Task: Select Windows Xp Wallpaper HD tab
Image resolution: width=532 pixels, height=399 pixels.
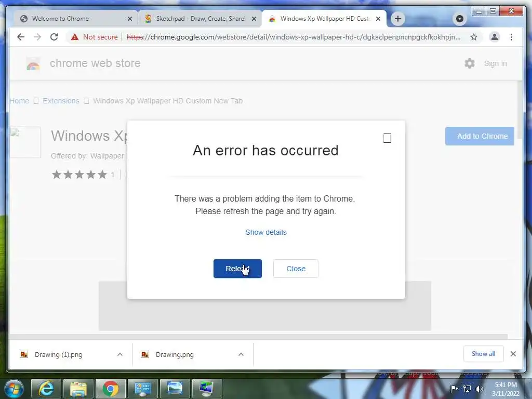Action: tap(325, 19)
